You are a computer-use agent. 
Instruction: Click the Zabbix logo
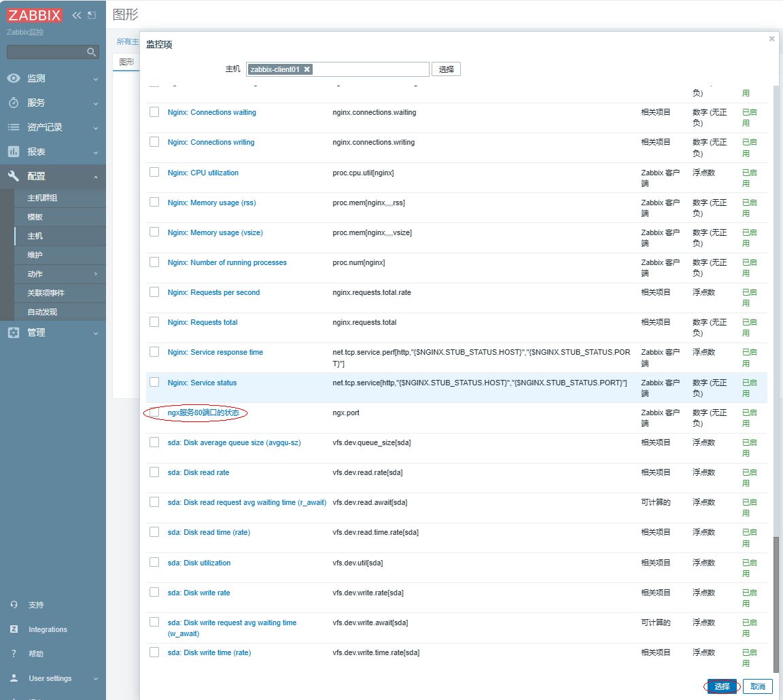pos(35,15)
